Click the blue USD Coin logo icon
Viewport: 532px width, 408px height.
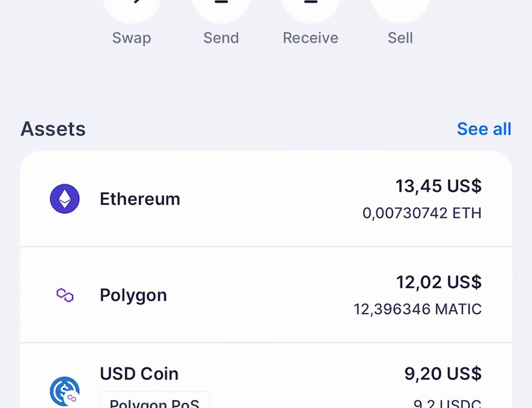[x=65, y=391]
